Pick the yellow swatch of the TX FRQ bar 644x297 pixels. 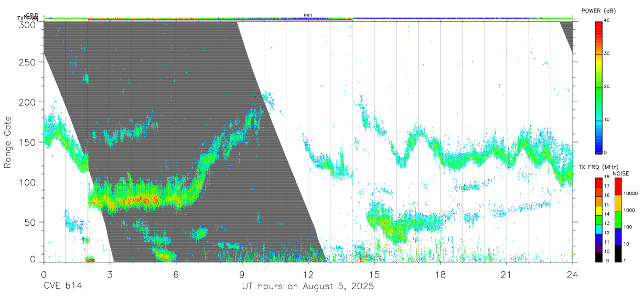coord(598,211)
